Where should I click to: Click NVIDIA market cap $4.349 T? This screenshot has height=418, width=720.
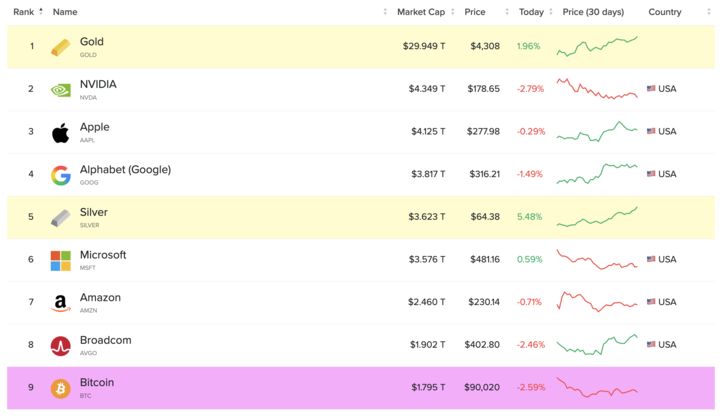click(x=427, y=89)
